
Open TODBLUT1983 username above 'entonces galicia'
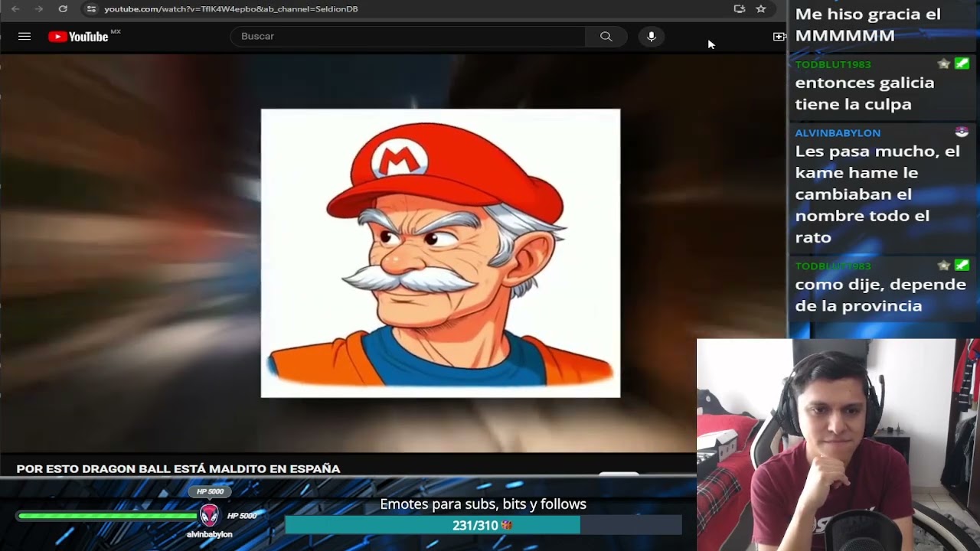tap(833, 64)
